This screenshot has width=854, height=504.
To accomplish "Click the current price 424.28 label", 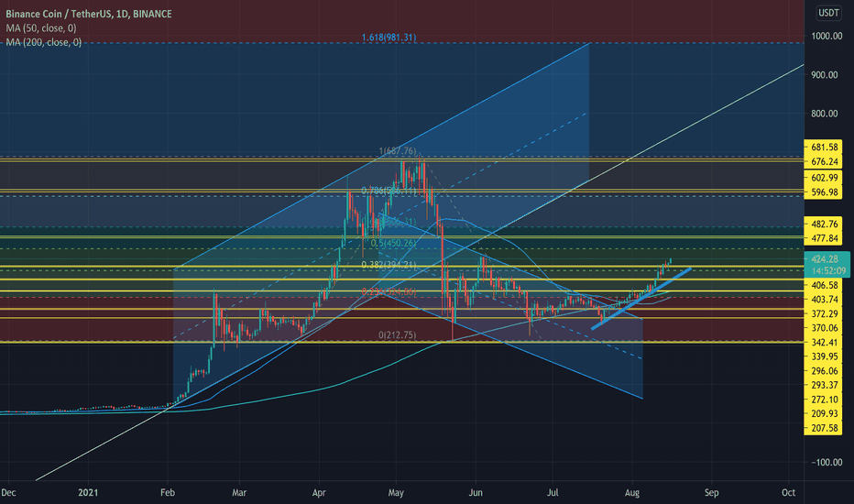I will (827, 258).
